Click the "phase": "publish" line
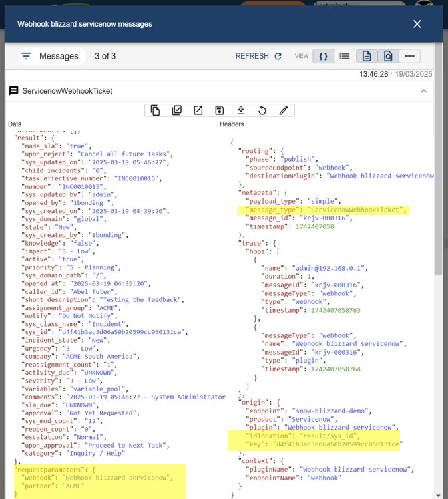Viewport: 448px width, 499px height. click(x=282, y=159)
